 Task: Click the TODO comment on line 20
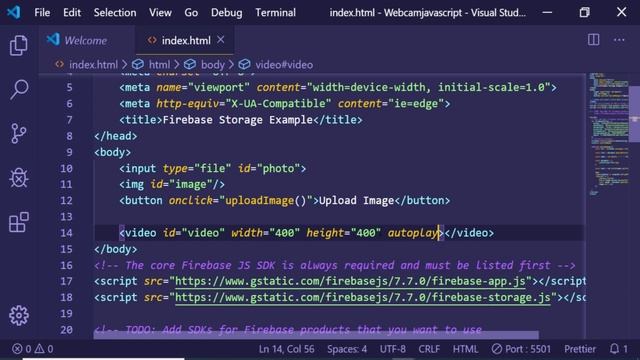pos(288,329)
